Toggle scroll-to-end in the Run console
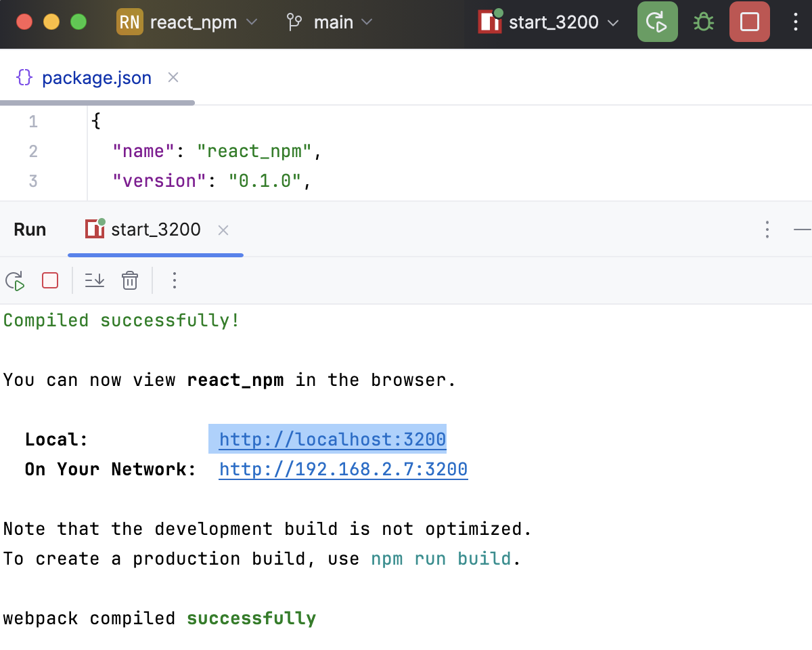Viewport: 812px width, 650px height. [x=94, y=280]
